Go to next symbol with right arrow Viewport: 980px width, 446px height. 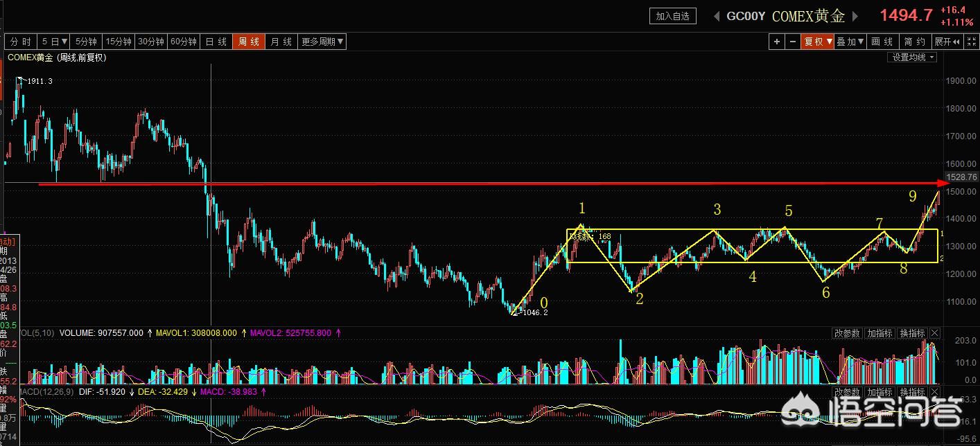tap(855, 16)
